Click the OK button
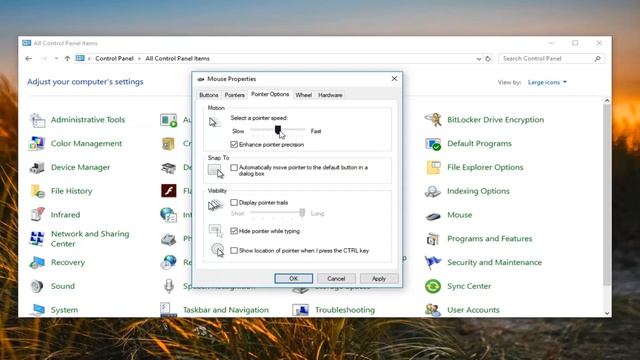The width and height of the screenshot is (640, 360). pyautogui.click(x=293, y=278)
